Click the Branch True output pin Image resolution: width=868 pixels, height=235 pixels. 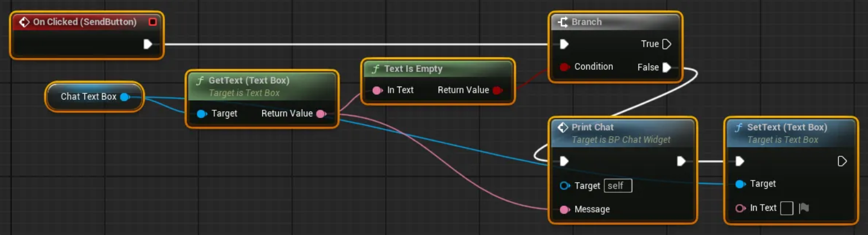667,44
